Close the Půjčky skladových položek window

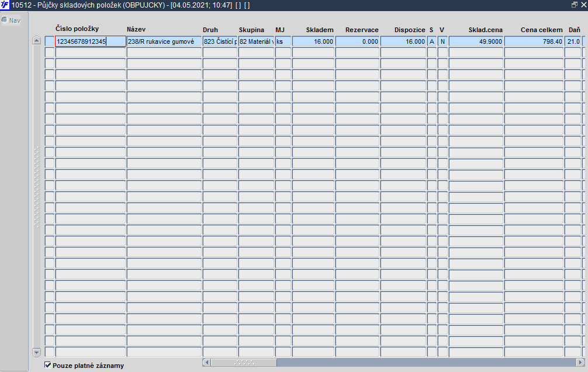(x=583, y=5)
